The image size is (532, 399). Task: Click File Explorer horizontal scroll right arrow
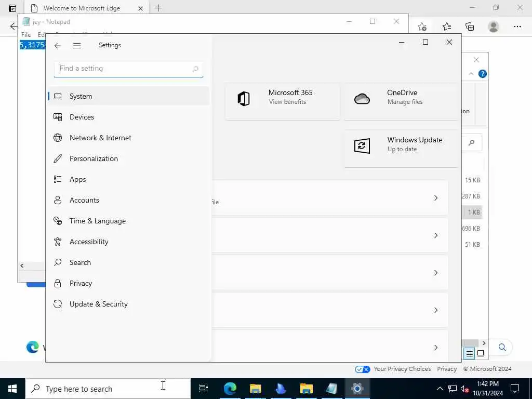click(484, 343)
